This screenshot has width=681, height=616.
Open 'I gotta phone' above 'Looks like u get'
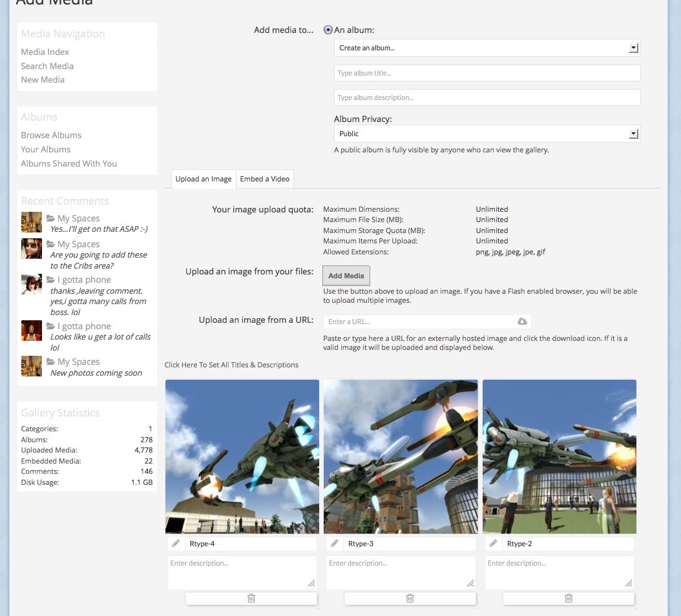point(84,327)
